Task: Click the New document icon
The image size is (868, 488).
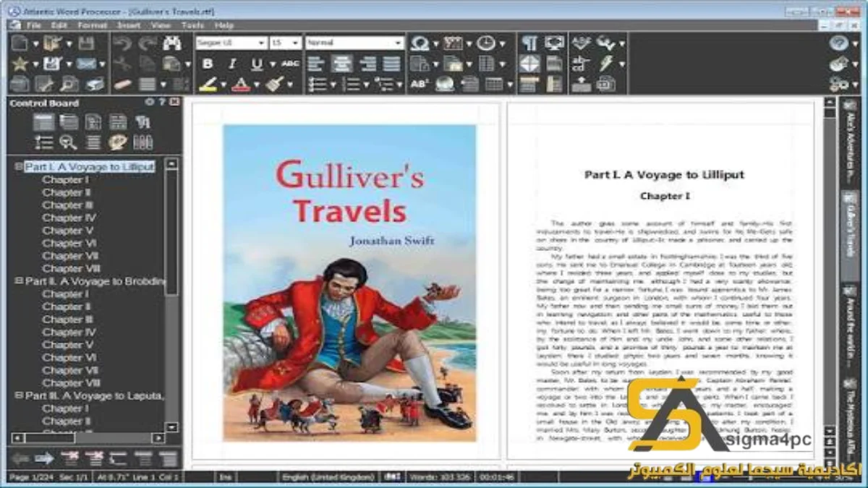Action: coord(20,43)
